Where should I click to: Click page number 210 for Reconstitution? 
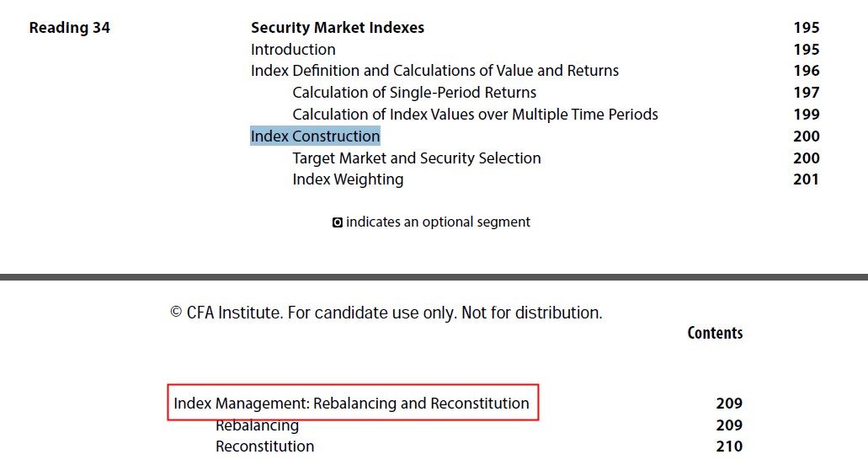(729, 447)
